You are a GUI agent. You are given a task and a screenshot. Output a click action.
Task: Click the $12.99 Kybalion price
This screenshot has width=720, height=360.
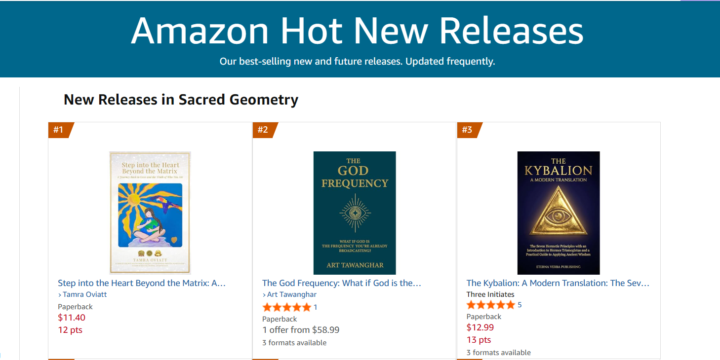point(480,328)
